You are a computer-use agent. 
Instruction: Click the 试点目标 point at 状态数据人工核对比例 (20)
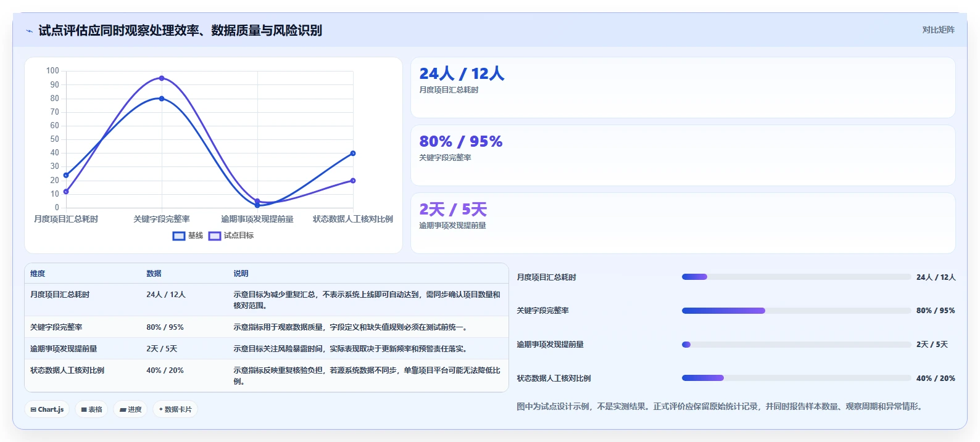353,181
